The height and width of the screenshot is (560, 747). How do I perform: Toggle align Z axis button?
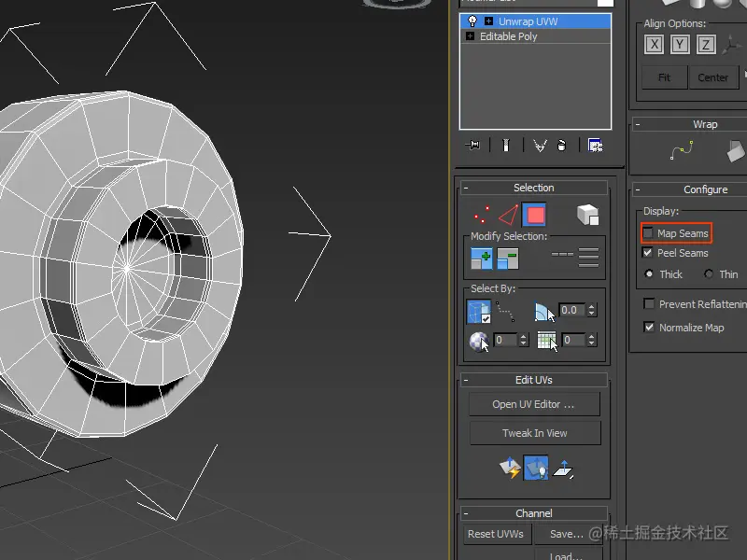click(x=706, y=45)
